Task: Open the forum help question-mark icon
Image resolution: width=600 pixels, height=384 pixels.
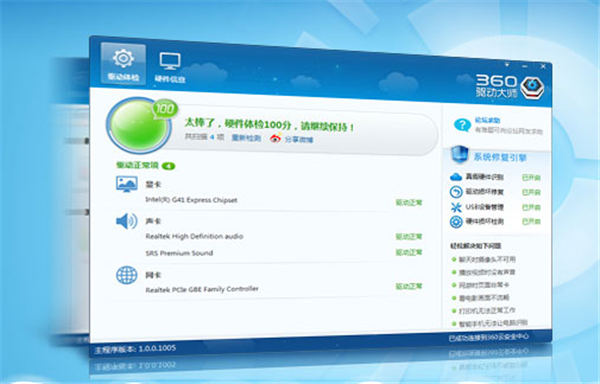Action: (x=462, y=125)
